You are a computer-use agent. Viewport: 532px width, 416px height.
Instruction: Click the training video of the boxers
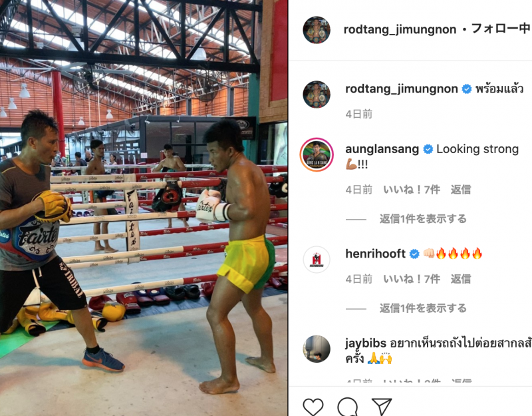tap(144, 208)
